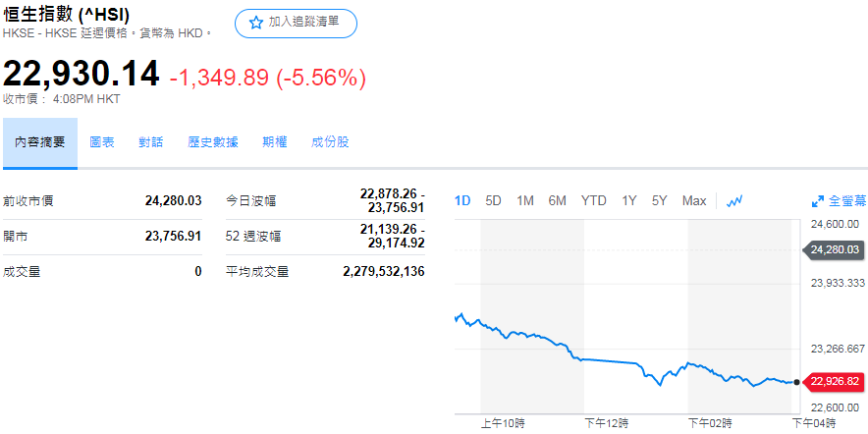This screenshot has width=868, height=434.
Task: Select the 1D chart range
Action: [x=462, y=201]
